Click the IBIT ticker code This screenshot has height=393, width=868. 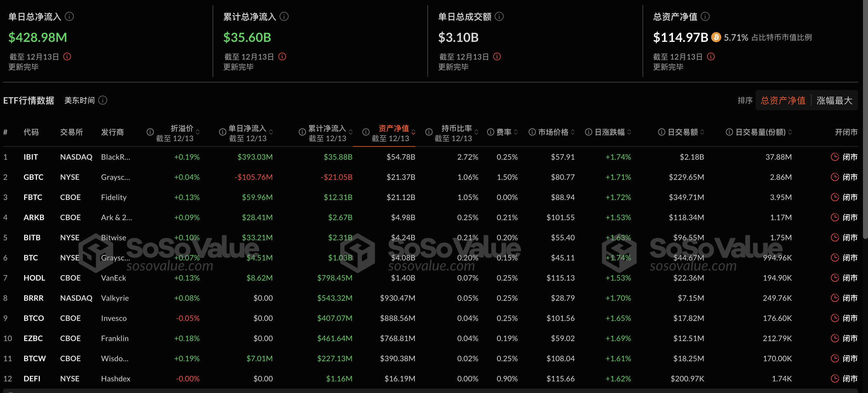pyautogui.click(x=31, y=157)
